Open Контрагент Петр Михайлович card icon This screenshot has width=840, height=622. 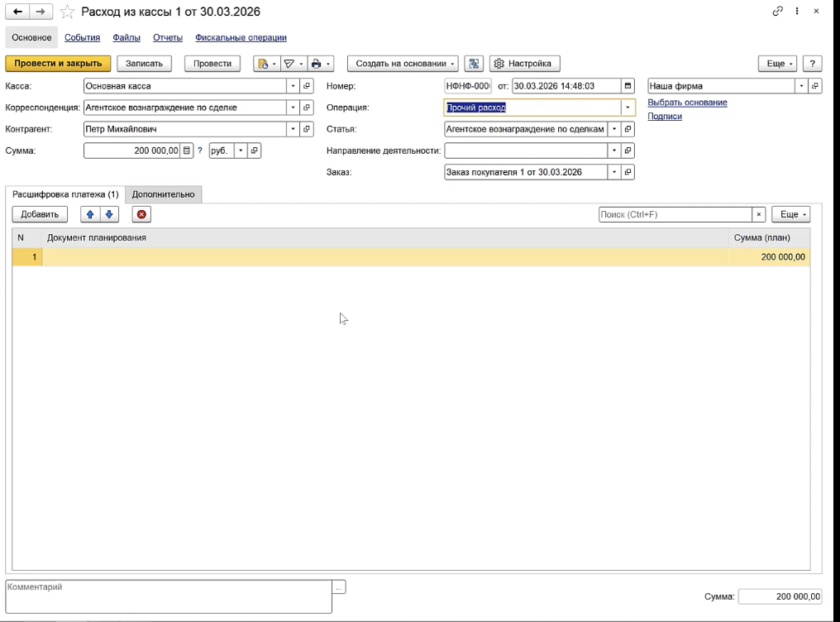(x=307, y=128)
